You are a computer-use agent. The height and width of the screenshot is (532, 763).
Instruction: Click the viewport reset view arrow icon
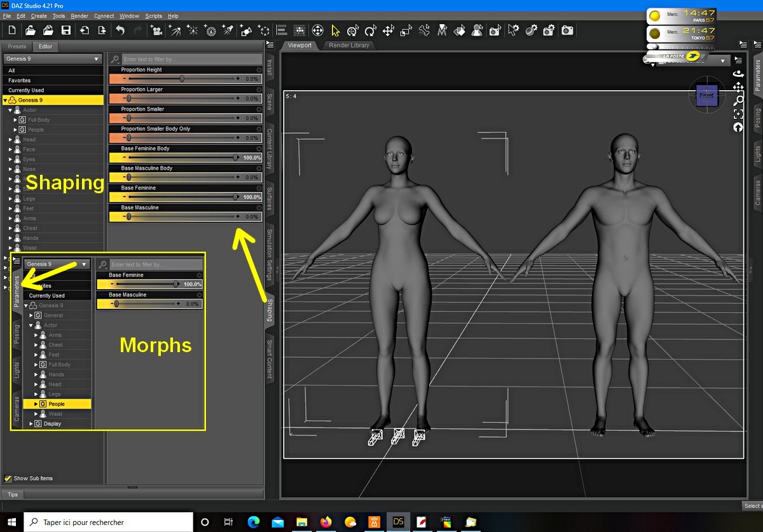[738, 127]
